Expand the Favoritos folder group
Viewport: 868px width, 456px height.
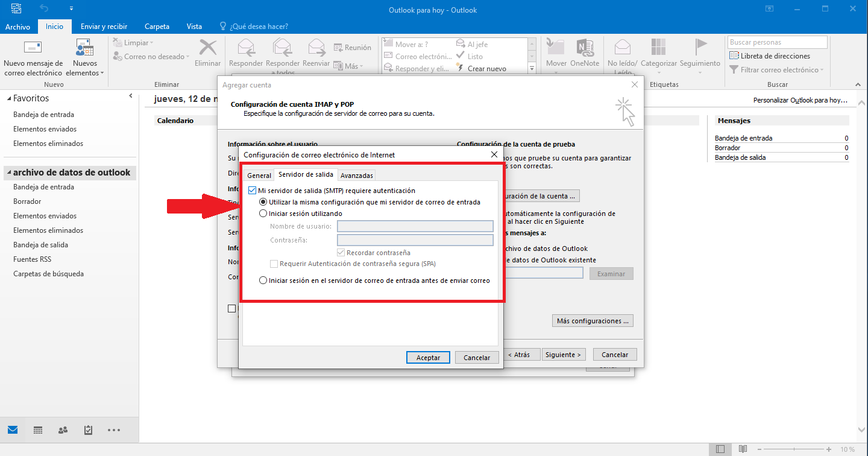pos(9,98)
